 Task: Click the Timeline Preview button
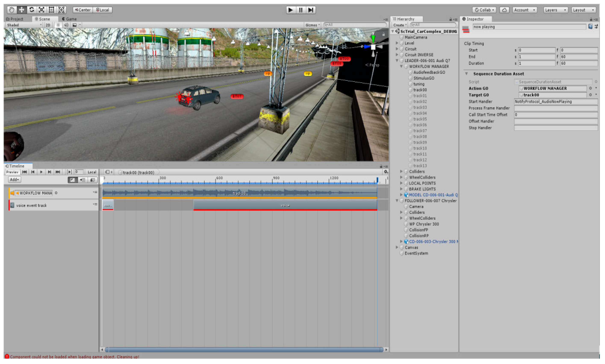pyautogui.click(x=12, y=172)
